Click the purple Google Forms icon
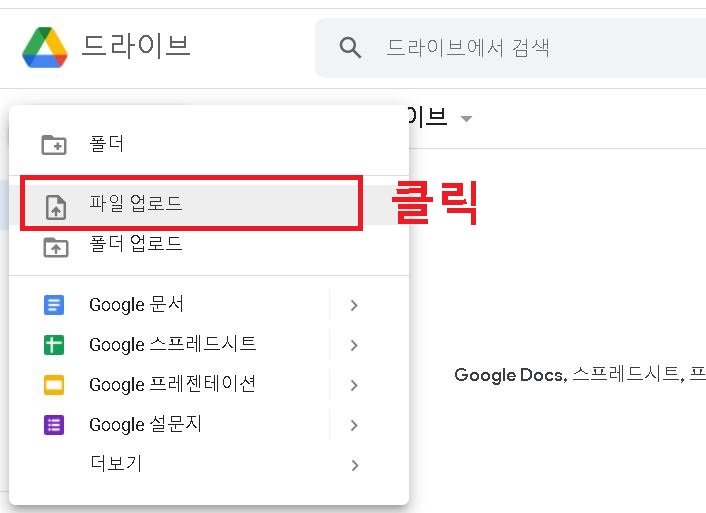Image resolution: width=706 pixels, height=513 pixels. [54, 425]
